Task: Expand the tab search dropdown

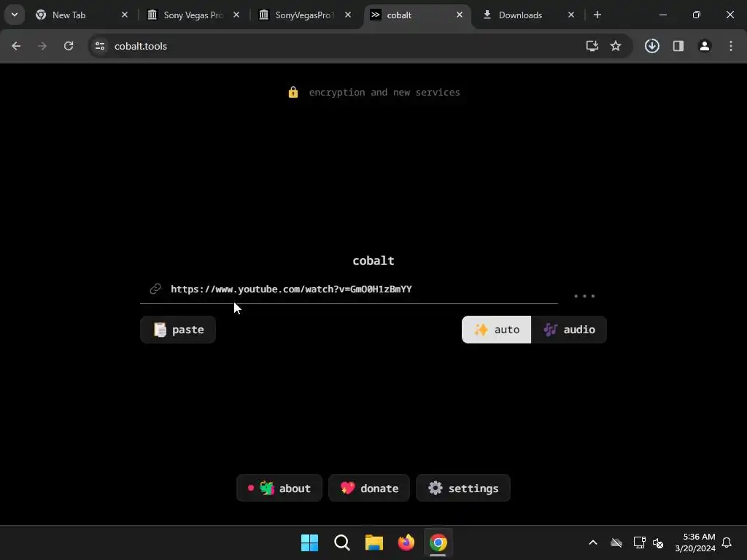Action: click(x=15, y=15)
